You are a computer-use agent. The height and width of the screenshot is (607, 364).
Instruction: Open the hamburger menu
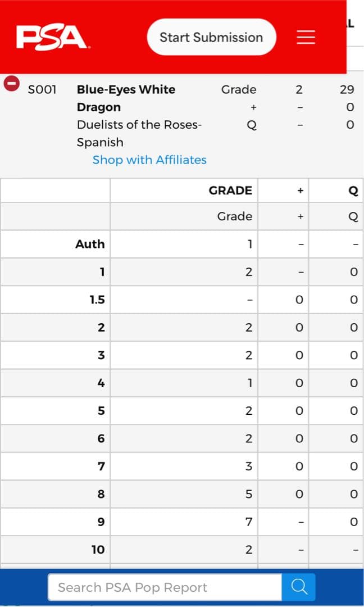coord(306,37)
